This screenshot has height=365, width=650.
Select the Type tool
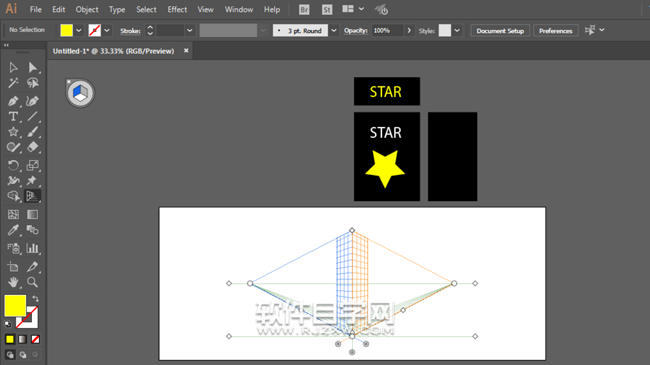13,117
